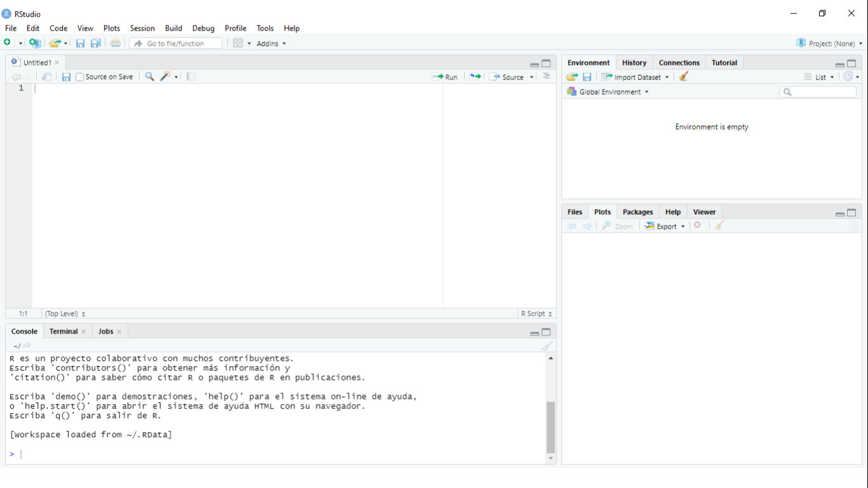Focus the Go to file/function field
The image size is (868, 488).
176,43
